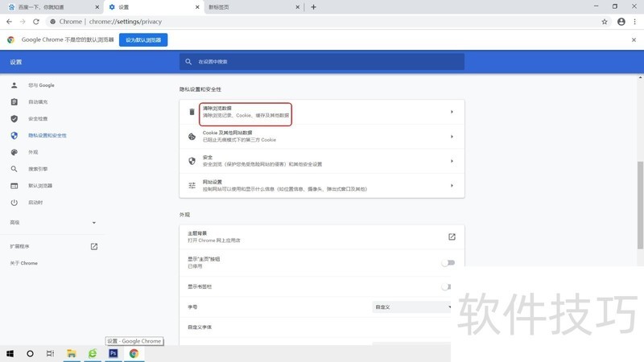This screenshot has width=644, height=362.
Task: Close the Baidu tab
Action: (x=97, y=7)
